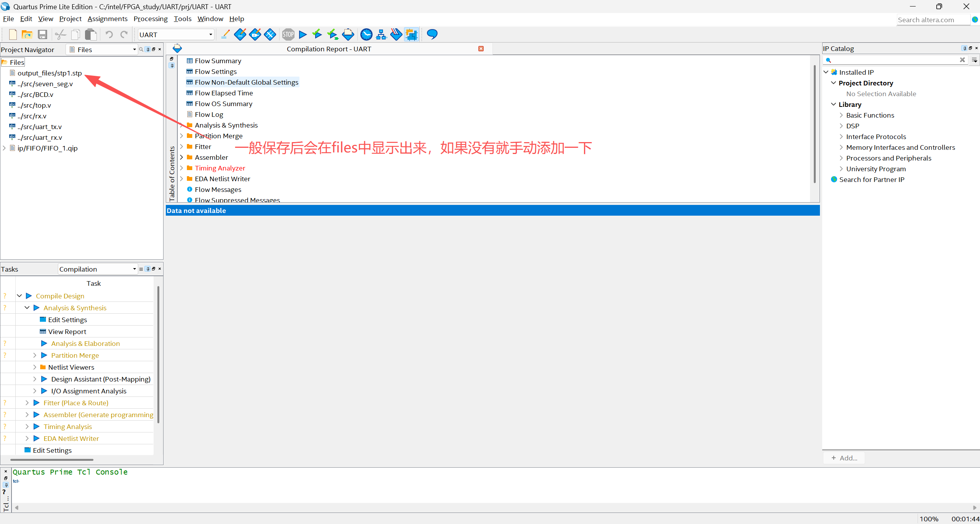Open the Processing menu

tap(151, 19)
